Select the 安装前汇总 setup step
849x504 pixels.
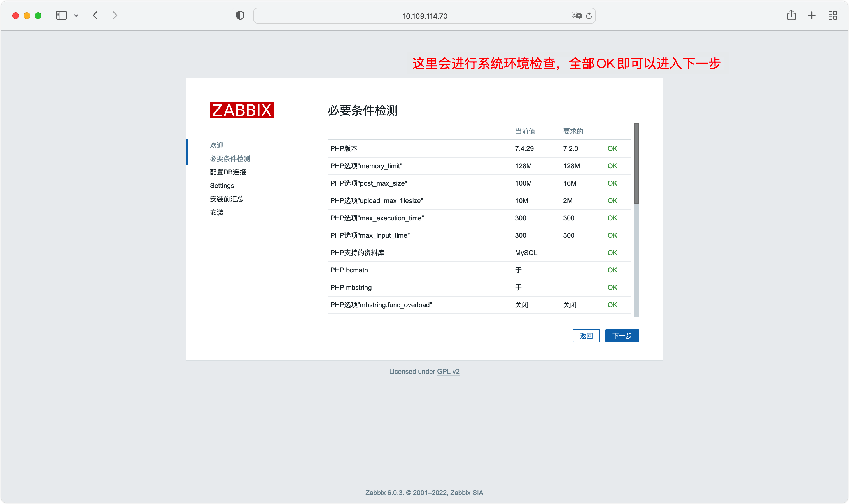point(227,199)
